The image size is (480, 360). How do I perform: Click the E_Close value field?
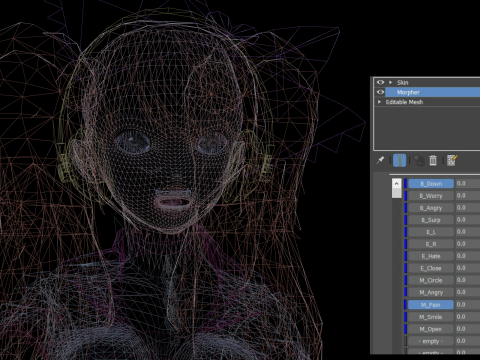[468, 268]
